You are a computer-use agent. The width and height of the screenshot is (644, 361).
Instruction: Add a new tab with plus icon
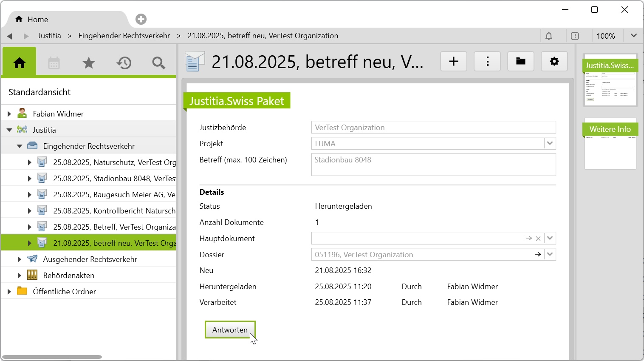click(141, 19)
